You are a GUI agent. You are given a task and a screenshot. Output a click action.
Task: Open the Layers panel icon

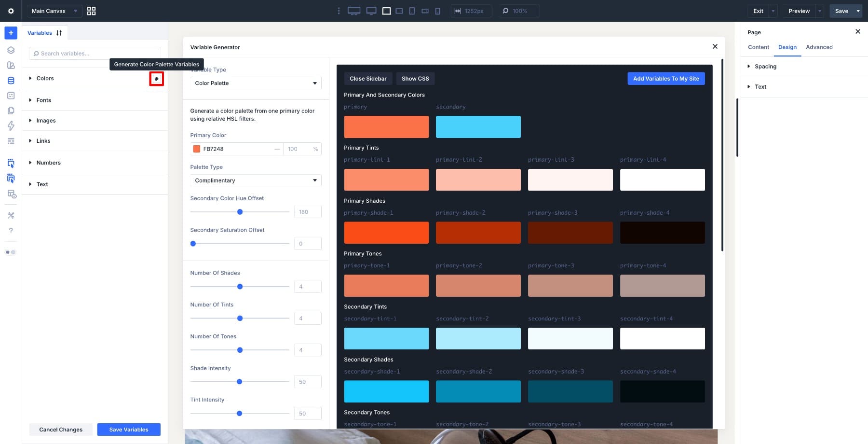[11, 50]
